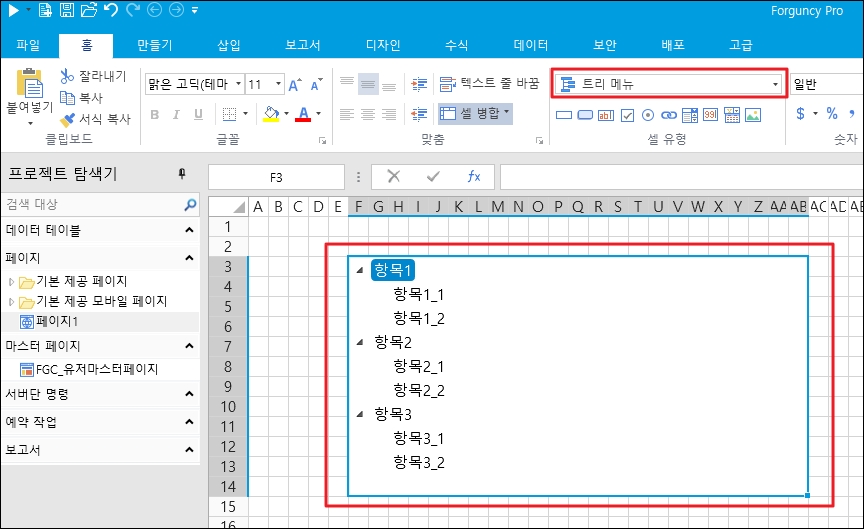Image resolution: width=864 pixels, height=529 pixels.
Task: Toggle Bold formatting button
Action: pyautogui.click(x=155, y=114)
